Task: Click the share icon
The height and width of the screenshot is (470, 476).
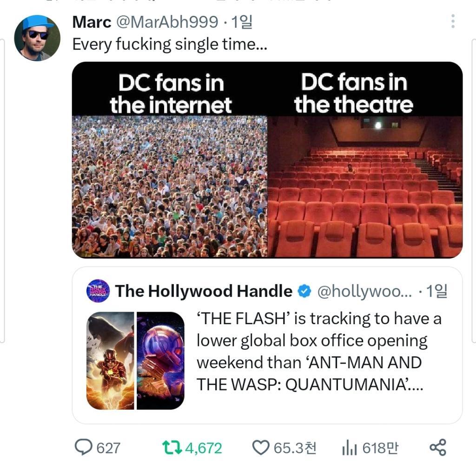Action: coord(438,448)
